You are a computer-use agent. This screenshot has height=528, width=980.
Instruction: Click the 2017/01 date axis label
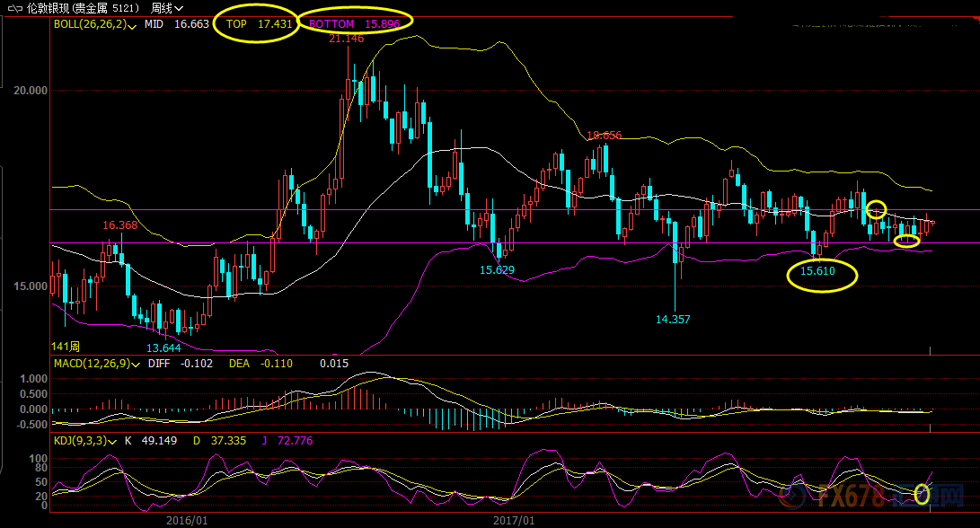[515, 520]
